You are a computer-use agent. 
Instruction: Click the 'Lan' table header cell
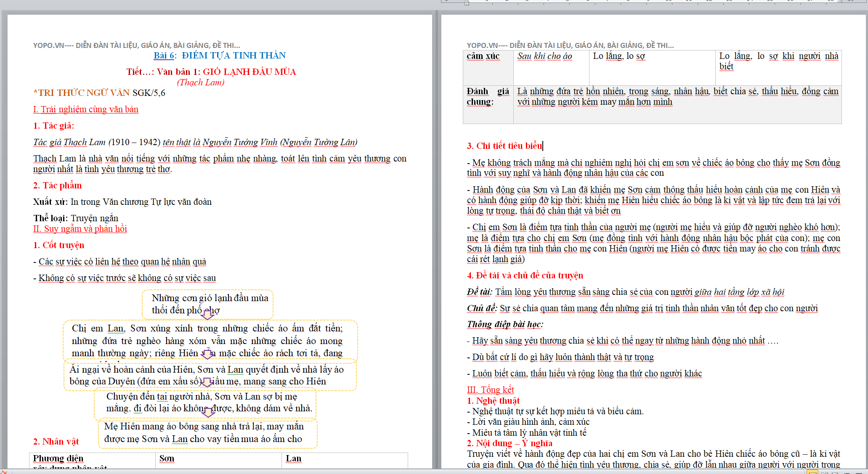tap(345, 461)
